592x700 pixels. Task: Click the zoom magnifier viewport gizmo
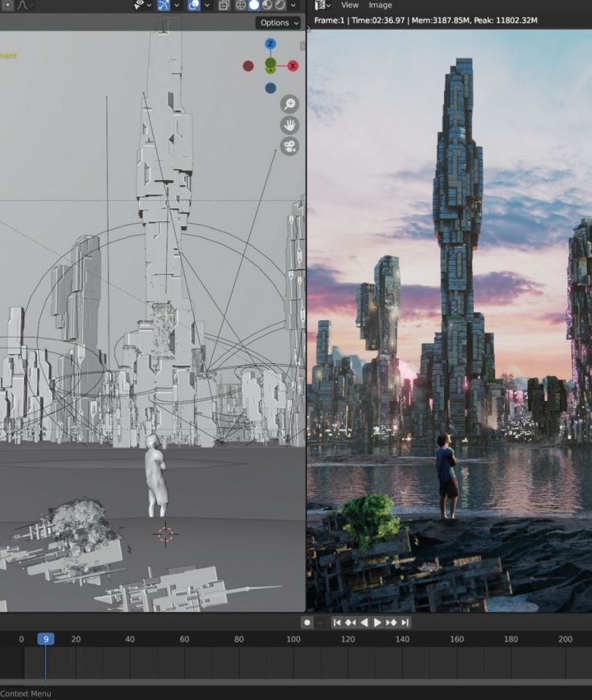point(289,104)
